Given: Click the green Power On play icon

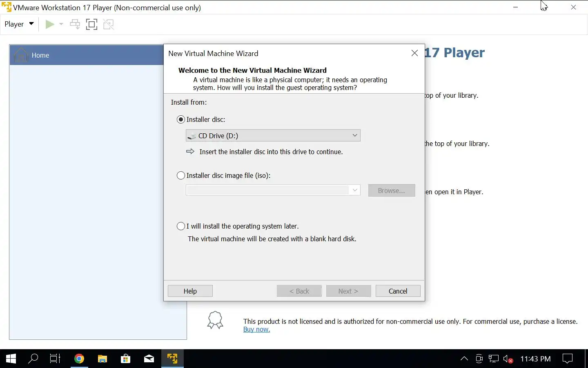Looking at the screenshot, I should (x=49, y=24).
